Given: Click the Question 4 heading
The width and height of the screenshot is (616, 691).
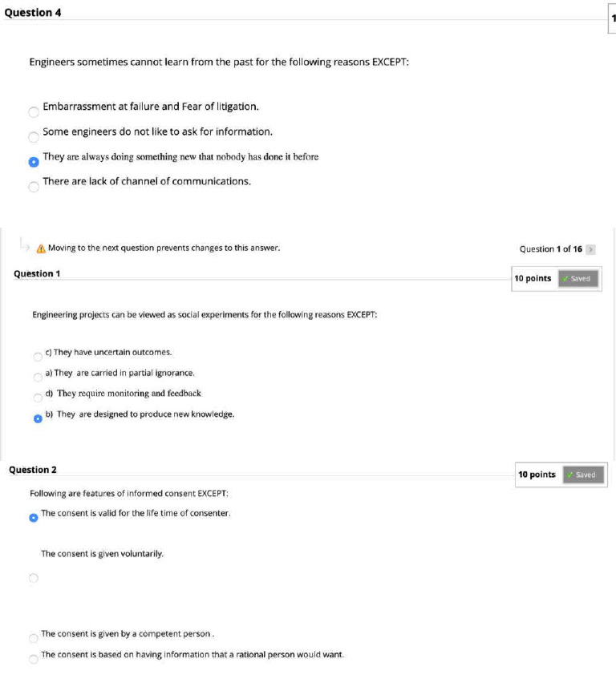Looking at the screenshot, I should point(33,12).
